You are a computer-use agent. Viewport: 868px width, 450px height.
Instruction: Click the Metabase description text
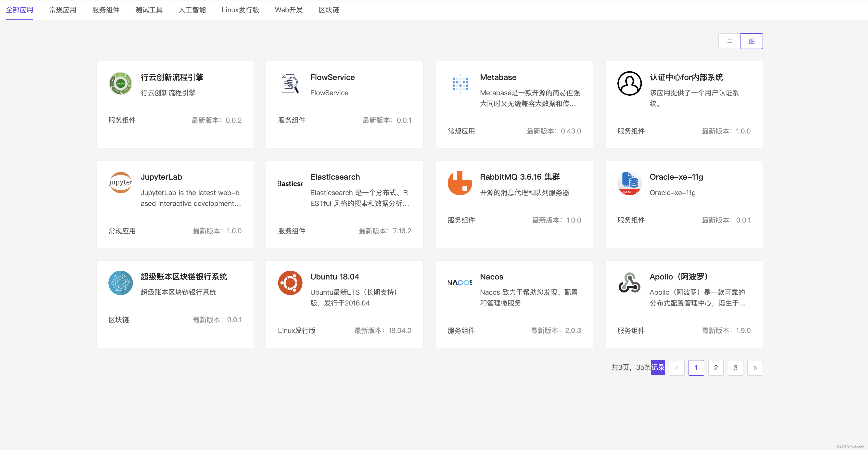(530, 98)
